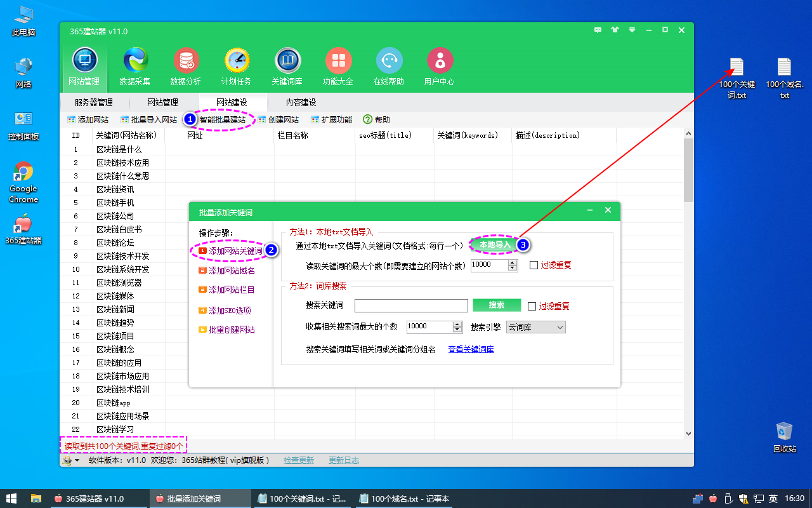Select step 添加网站栏目
812x508 pixels.
point(227,290)
